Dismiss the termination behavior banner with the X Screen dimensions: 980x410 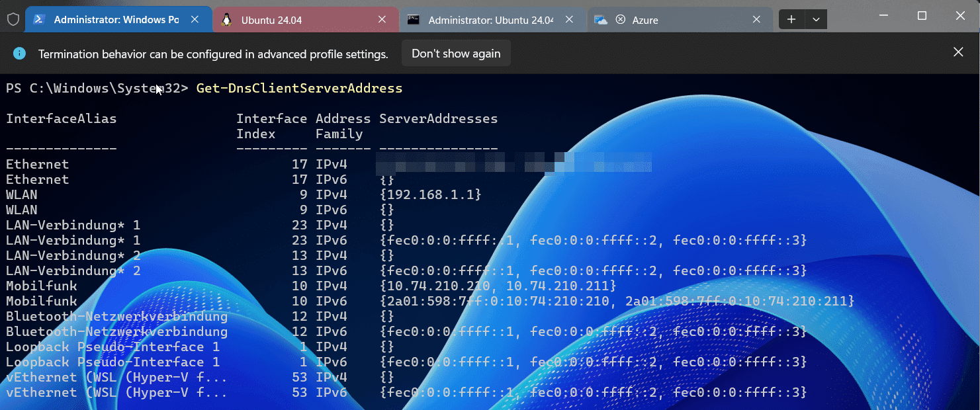[x=958, y=51]
